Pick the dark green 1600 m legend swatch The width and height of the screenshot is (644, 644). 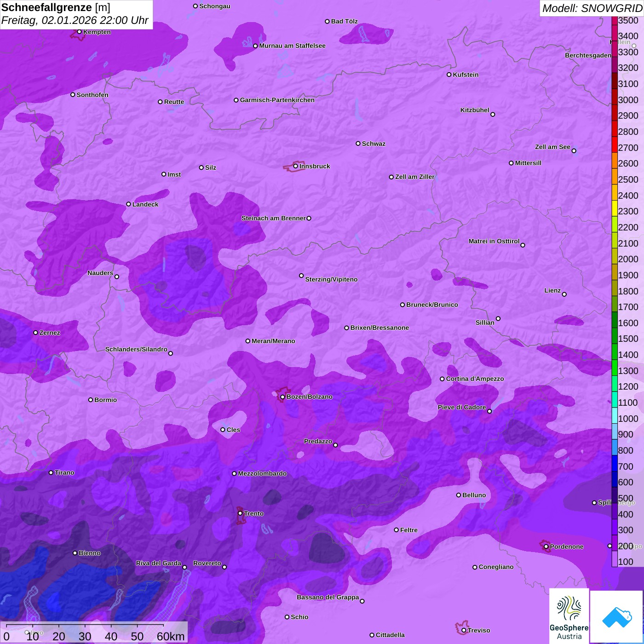click(615, 320)
